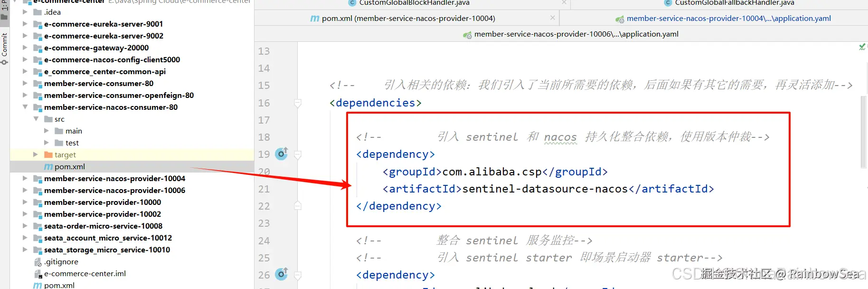Expand the main folder

(47, 131)
